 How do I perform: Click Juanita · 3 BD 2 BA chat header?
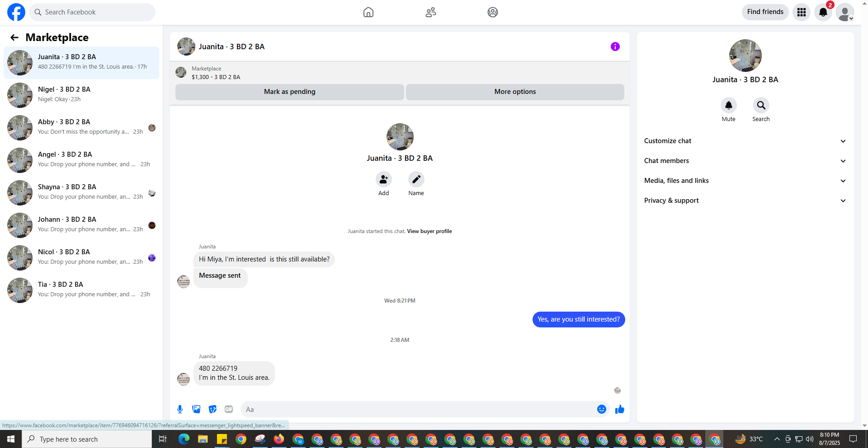click(231, 47)
